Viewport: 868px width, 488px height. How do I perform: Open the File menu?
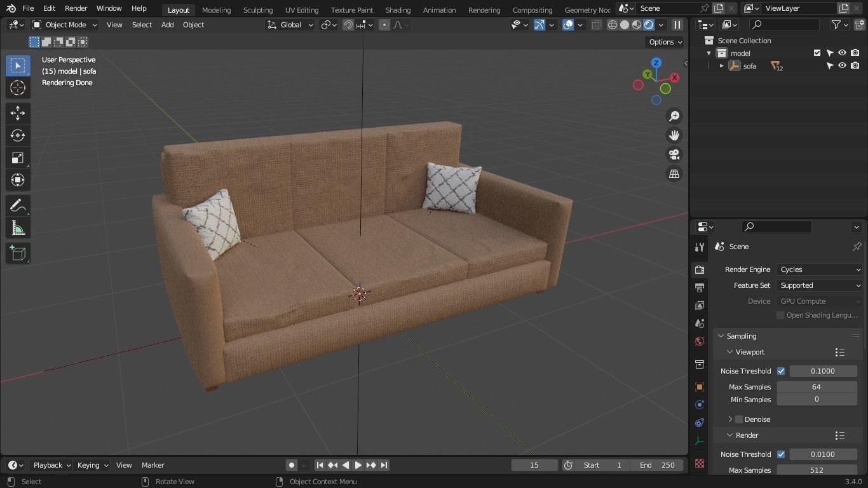pyautogui.click(x=28, y=8)
